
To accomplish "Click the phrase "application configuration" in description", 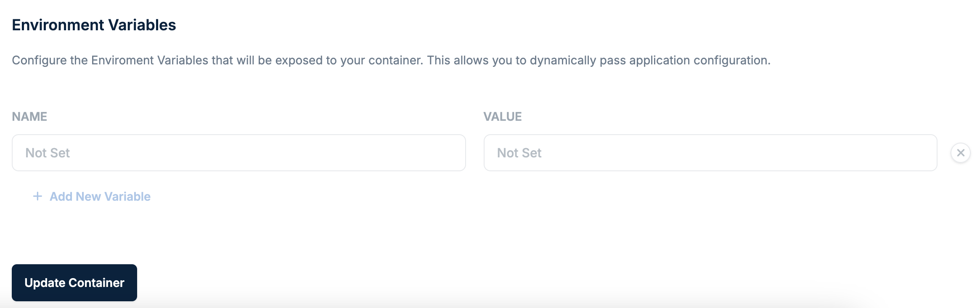I will (699, 60).
